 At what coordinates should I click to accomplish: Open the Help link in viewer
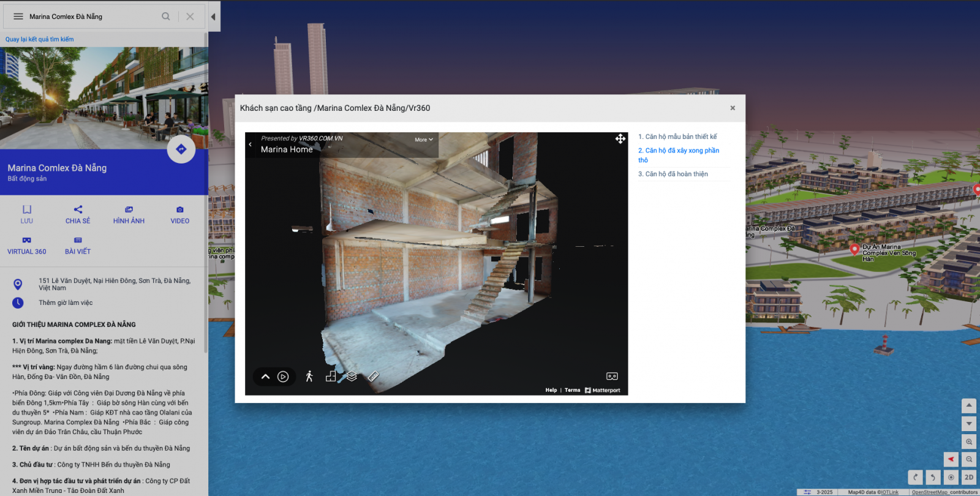pyautogui.click(x=551, y=390)
